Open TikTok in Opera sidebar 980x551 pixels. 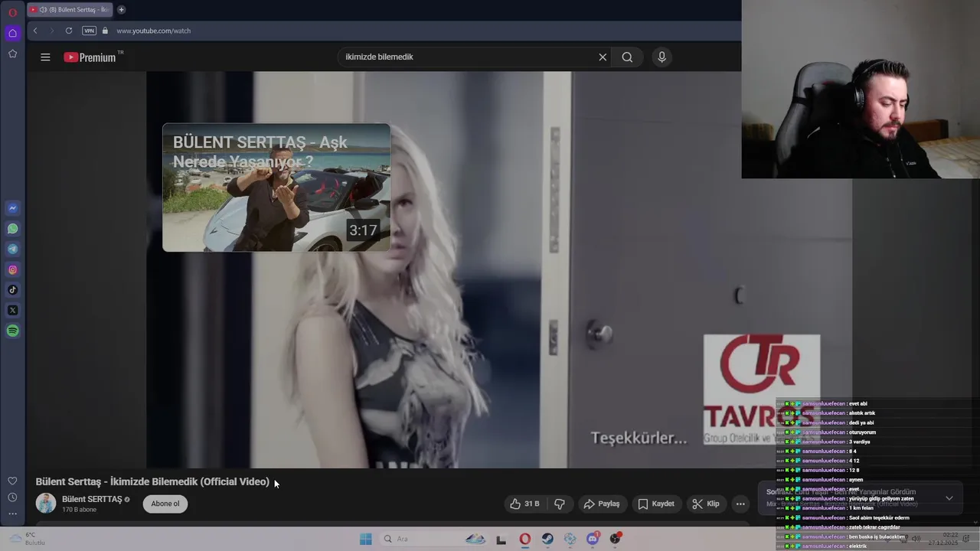tap(12, 290)
